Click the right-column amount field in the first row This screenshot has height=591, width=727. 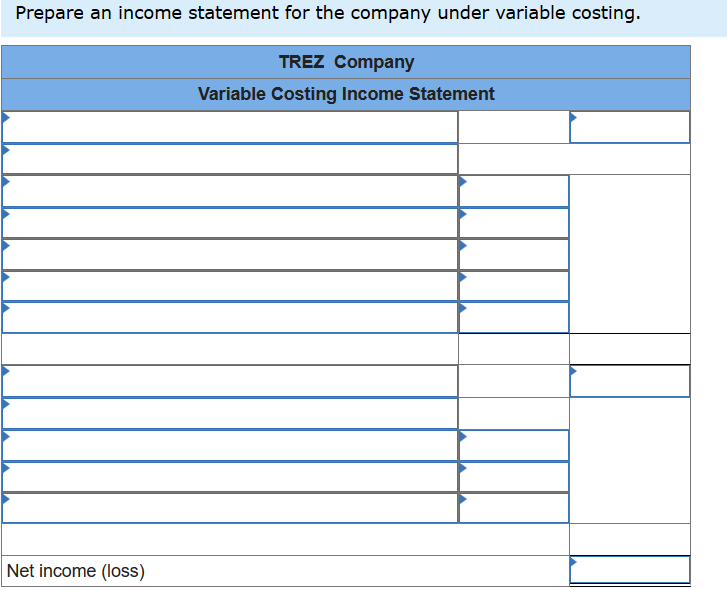[x=630, y=127]
